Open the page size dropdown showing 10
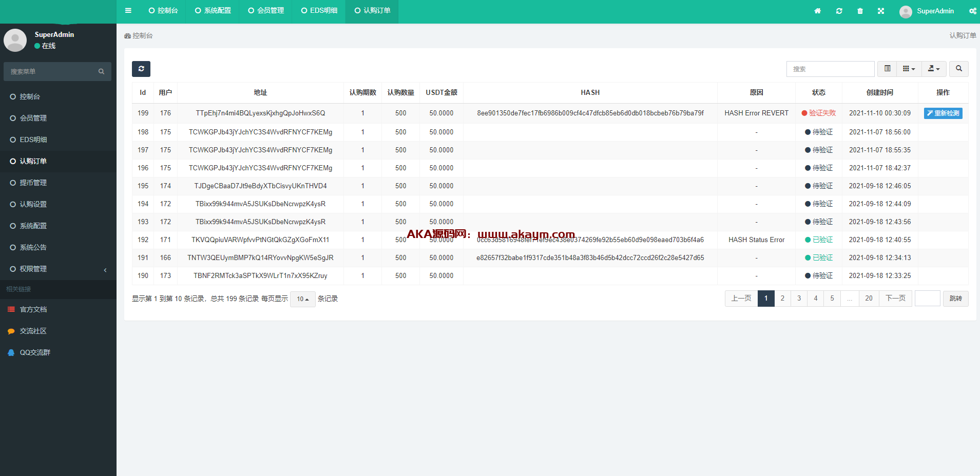 302,299
